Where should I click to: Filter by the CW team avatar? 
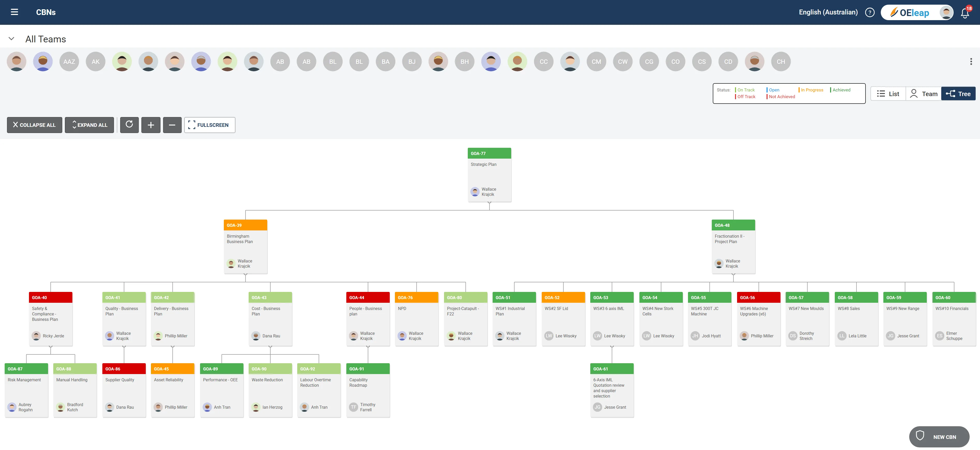623,62
